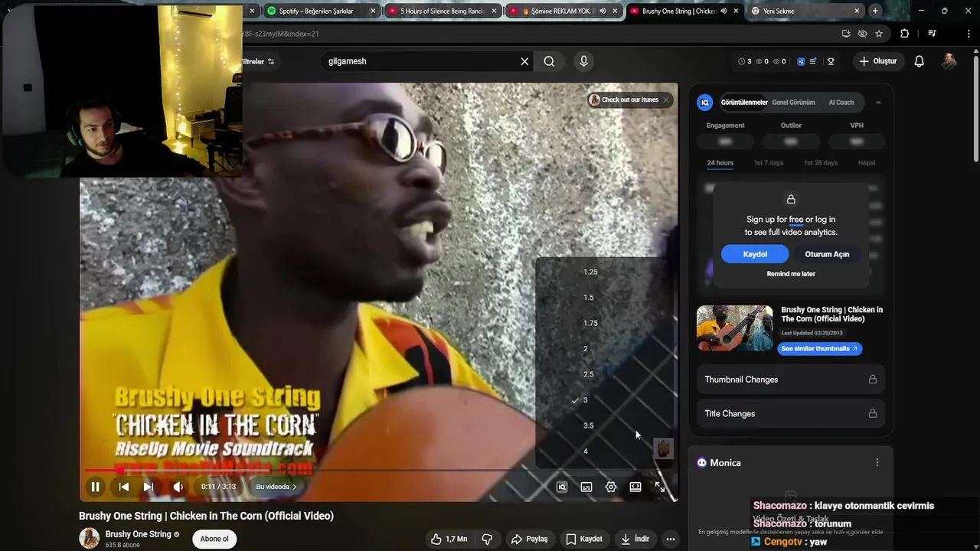Open the player settings gear

(x=611, y=487)
